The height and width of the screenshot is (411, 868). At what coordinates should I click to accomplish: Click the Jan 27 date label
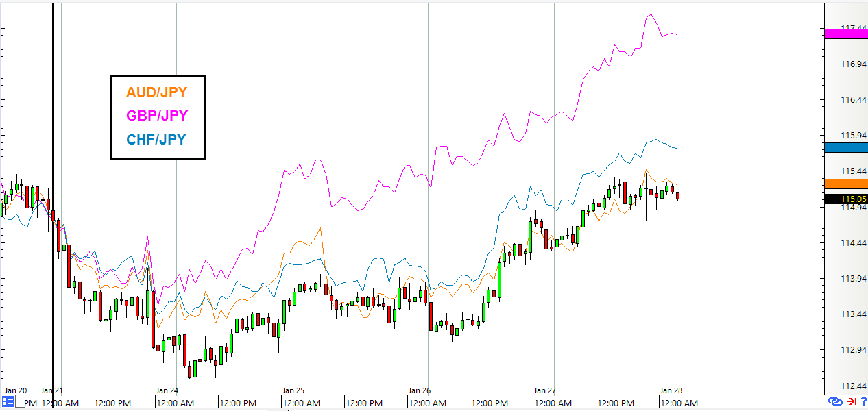point(544,390)
